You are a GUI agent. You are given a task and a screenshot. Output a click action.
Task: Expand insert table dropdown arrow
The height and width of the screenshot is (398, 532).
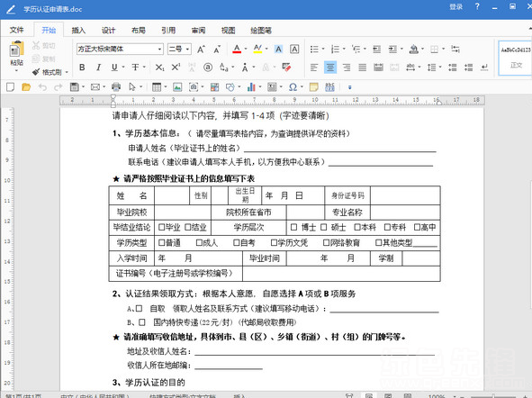click(x=166, y=87)
